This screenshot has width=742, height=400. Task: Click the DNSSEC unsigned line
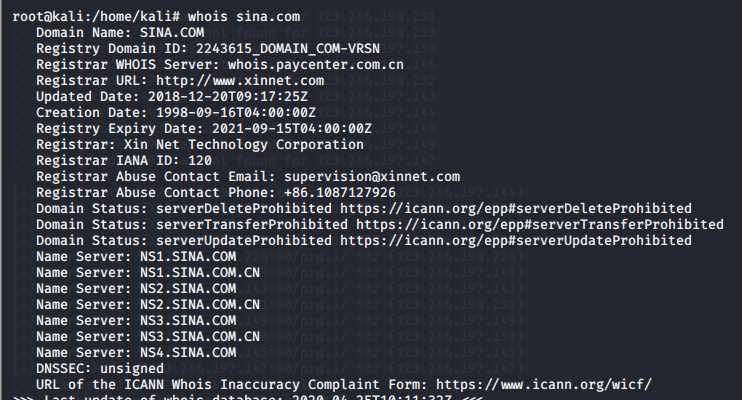[100, 369]
